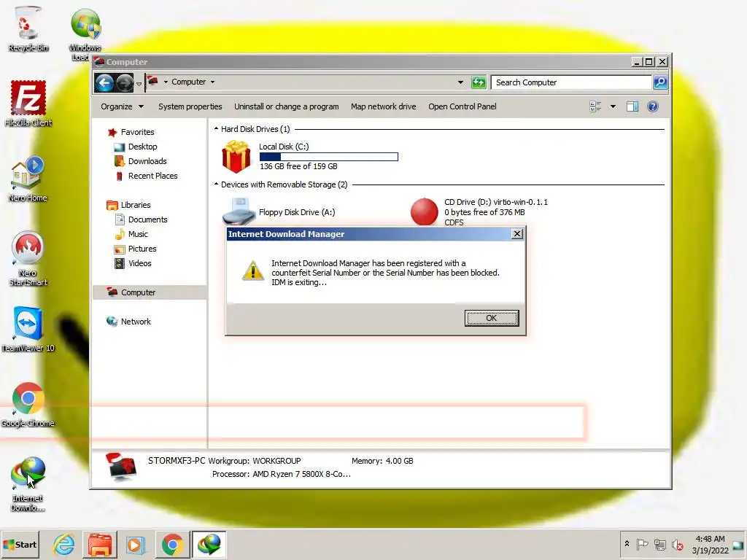
Task: Click Open Control Panel
Action: [462, 106]
